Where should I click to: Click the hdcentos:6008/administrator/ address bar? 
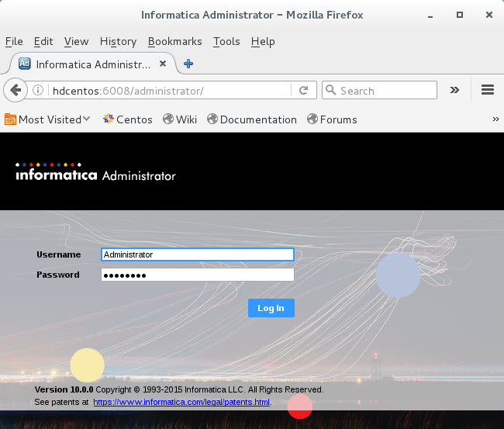click(x=171, y=91)
